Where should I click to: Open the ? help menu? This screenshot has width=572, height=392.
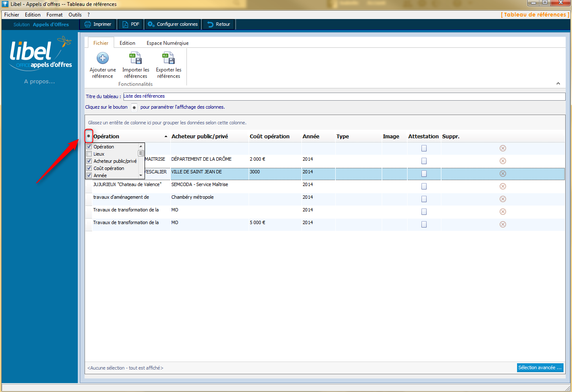tap(88, 15)
